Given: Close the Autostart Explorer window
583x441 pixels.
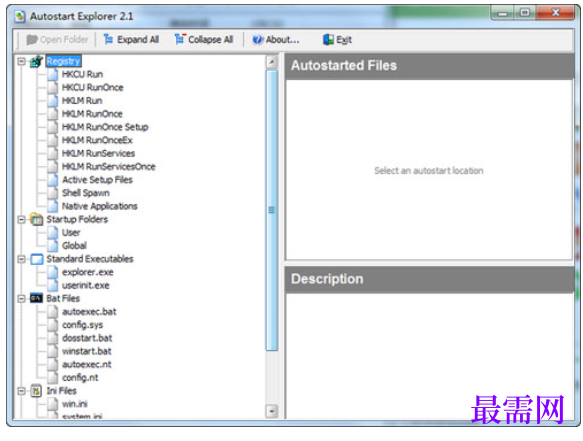Looking at the screenshot, I should click(x=555, y=13).
